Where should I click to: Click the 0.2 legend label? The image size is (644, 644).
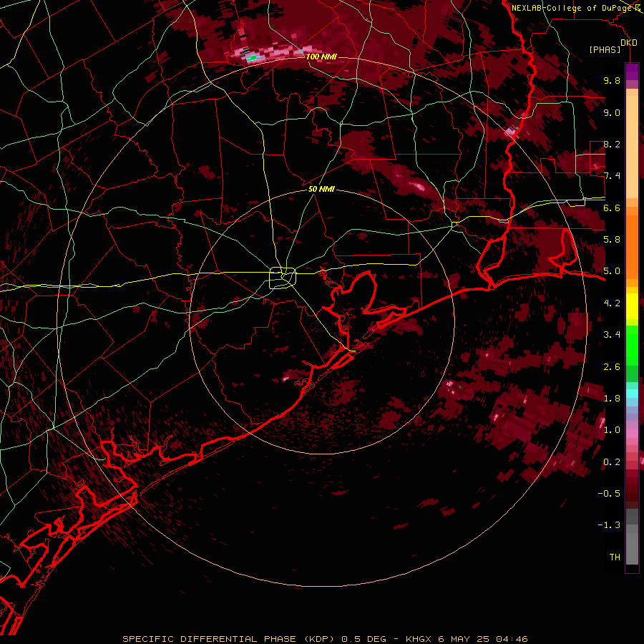[x=612, y=462]
